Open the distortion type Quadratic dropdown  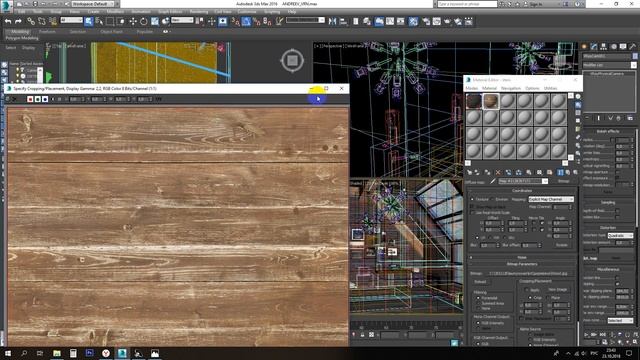click(620, 236)
